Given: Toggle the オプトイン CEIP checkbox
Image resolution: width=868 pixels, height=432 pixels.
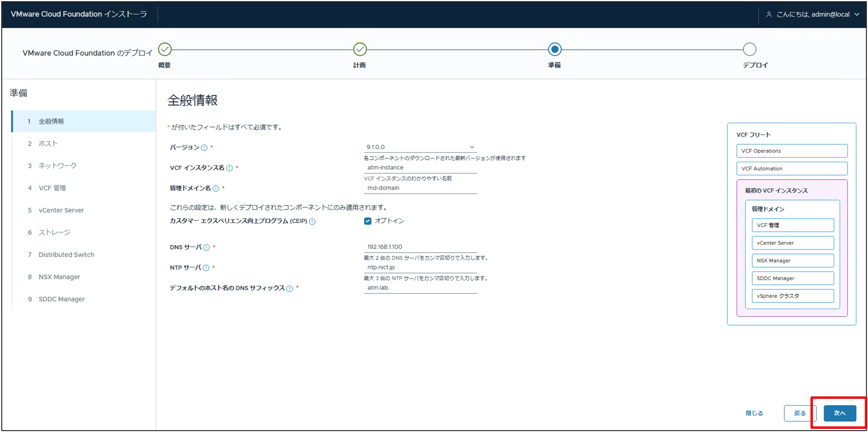Looking at the screenshot, I should (368, 221).
